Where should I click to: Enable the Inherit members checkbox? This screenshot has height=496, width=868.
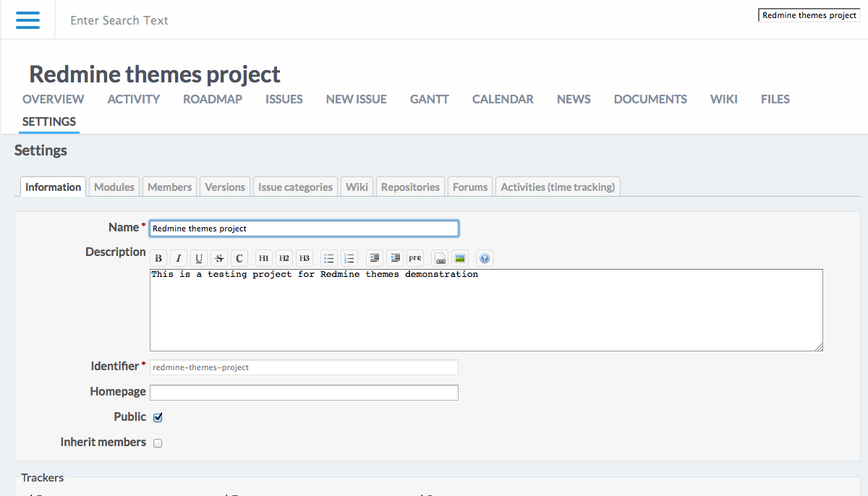click(x=158, y=443)
